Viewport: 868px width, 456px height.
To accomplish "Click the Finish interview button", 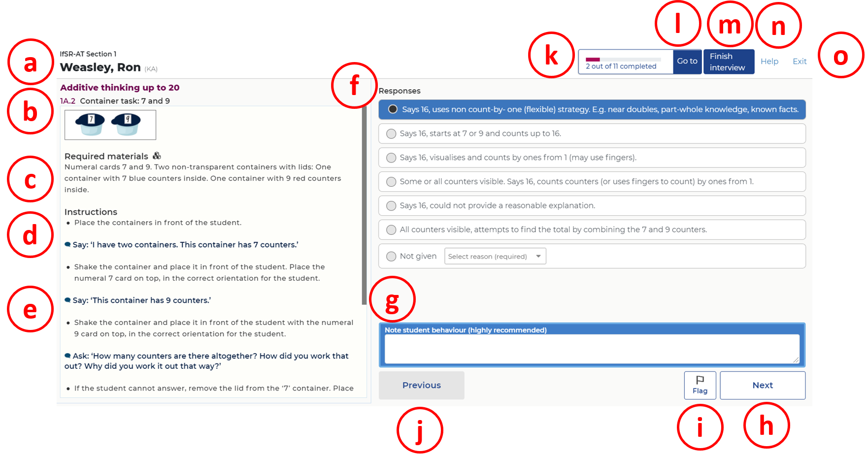I will click(x=729, y=62).
